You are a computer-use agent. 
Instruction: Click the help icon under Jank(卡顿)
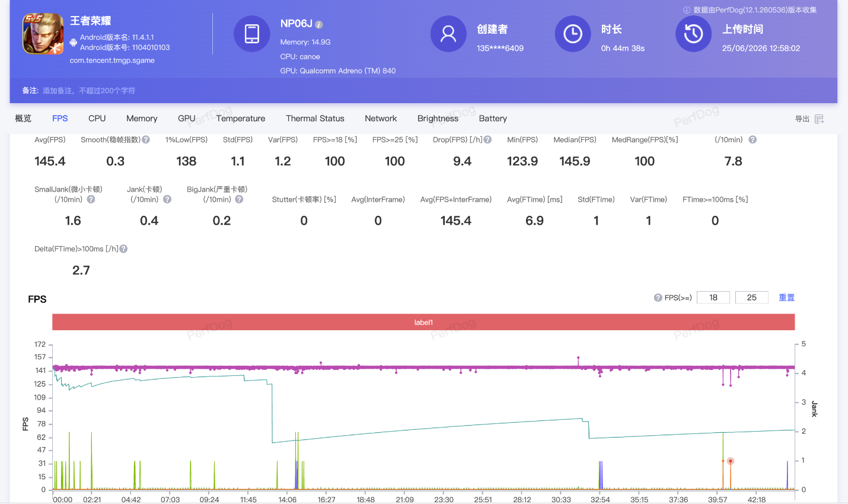point(167,199)
